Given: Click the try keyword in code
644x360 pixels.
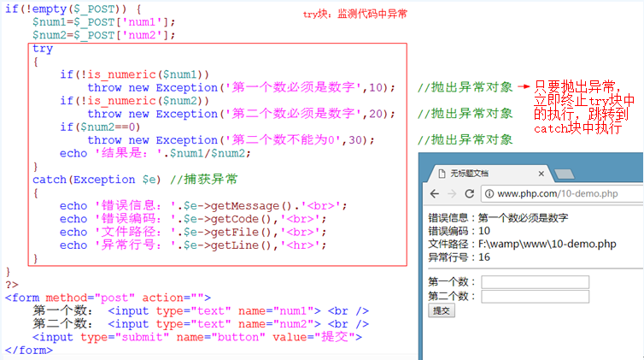Looking at the screenshot, I should click(43, 49).
